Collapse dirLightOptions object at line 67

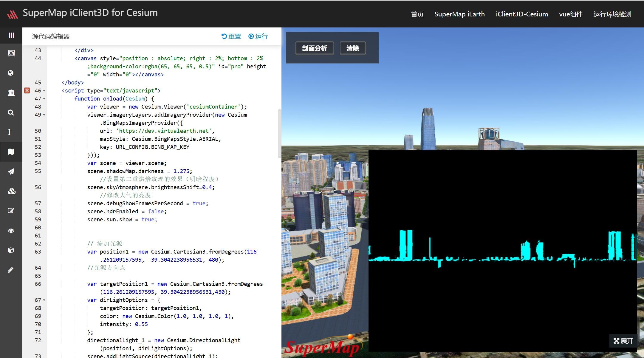click(44, 300)
